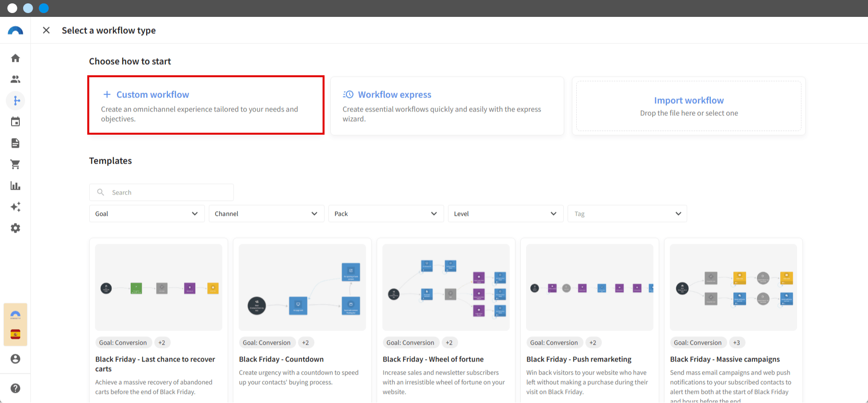This screenshot has height=403, width=868.
Task: Click the plus icon beside Custom workflow
Action: 107,95
